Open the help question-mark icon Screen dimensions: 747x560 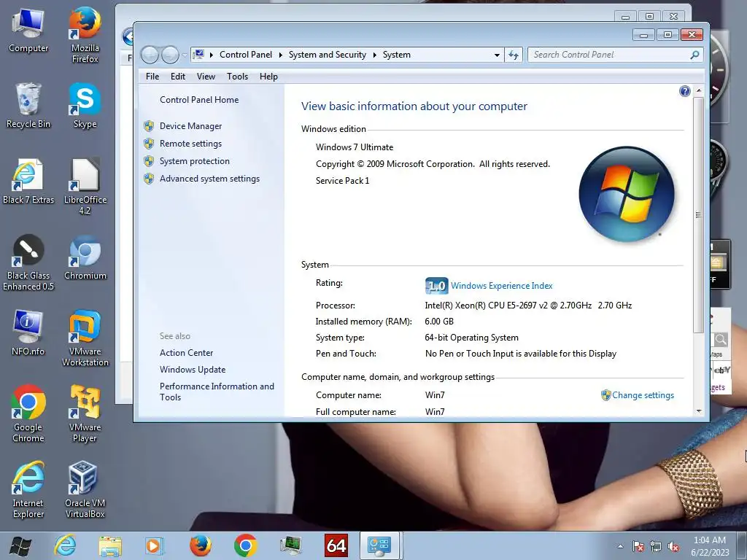[x=684, y=91]
